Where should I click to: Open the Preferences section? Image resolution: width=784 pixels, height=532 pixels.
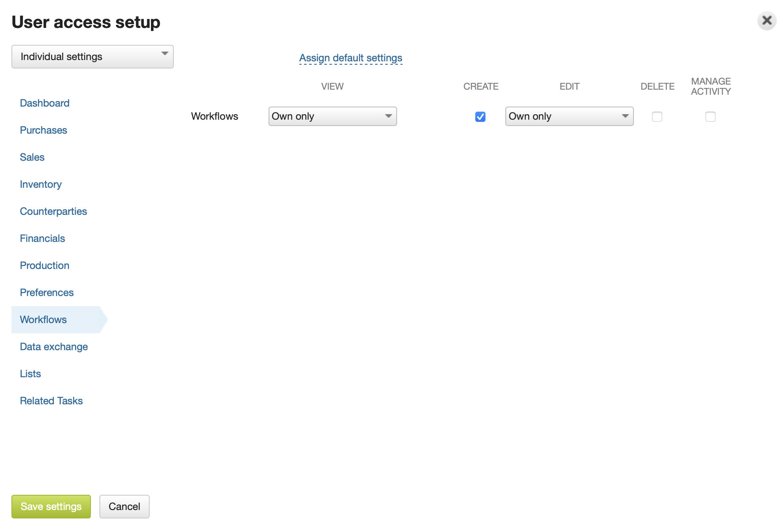[x=47, y=293]
